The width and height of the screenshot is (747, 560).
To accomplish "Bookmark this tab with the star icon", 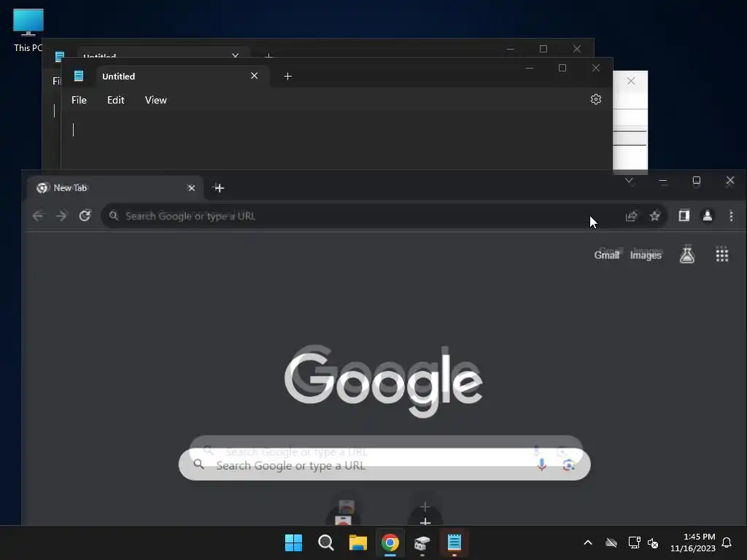I will [x=655, y=216].
